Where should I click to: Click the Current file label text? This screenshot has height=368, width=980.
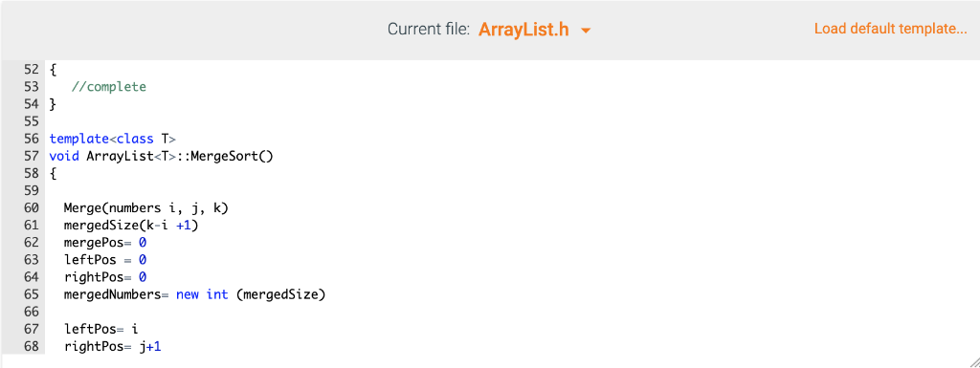[x=429, y=30]
